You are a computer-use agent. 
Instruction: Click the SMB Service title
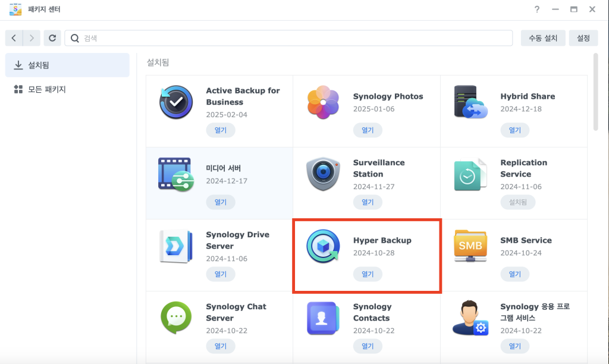point(526,240)
